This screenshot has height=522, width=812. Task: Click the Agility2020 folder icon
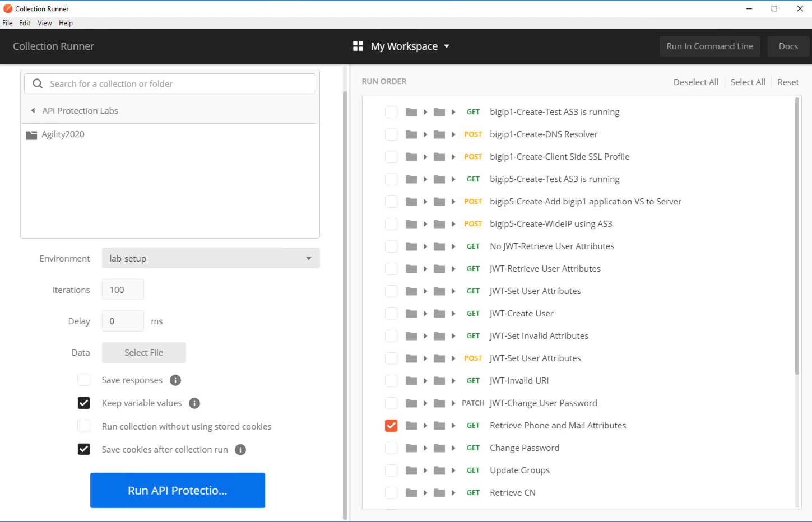[x=31, y=135]
